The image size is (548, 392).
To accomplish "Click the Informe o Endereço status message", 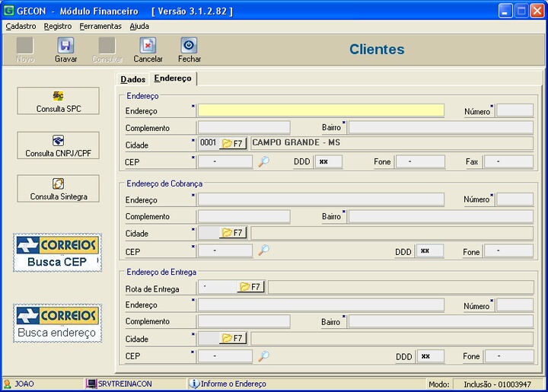I will [x=233, y=384].
